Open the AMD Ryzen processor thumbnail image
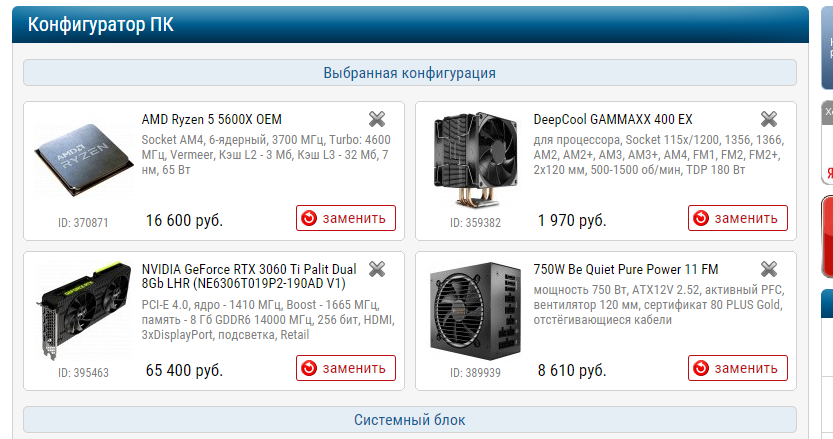Viewport: 833px width, 439px height. 84,159
